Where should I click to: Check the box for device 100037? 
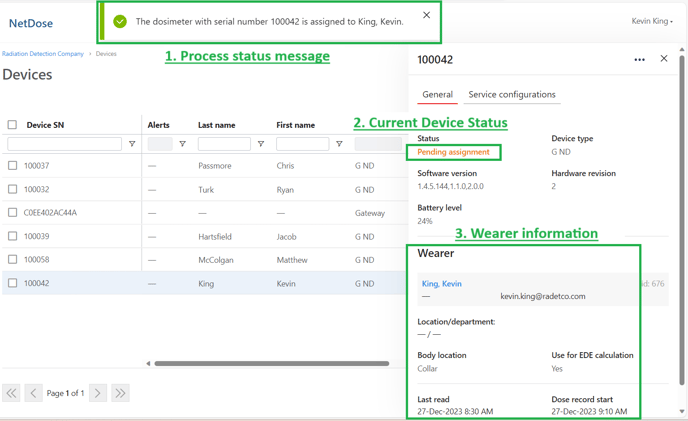pos(12,166)
